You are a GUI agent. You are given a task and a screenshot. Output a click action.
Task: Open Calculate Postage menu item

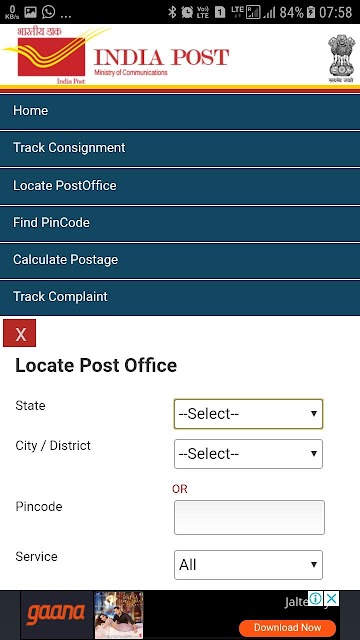(180, 260)
